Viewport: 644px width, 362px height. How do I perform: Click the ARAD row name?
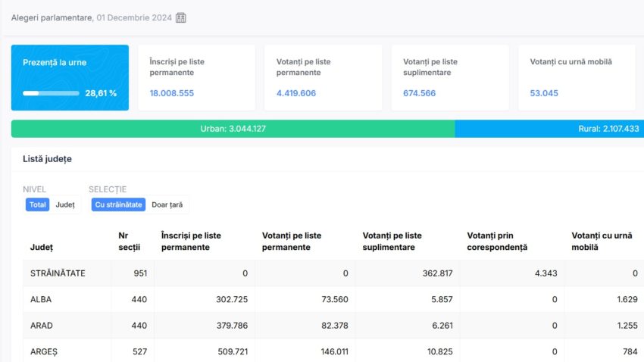click(x=41, y=326)
